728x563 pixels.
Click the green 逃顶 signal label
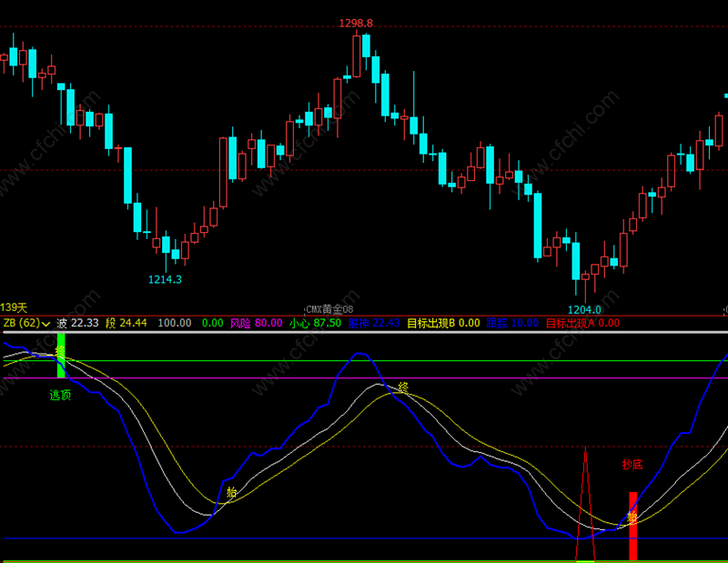pyautogui.click(x=60, y=395)
